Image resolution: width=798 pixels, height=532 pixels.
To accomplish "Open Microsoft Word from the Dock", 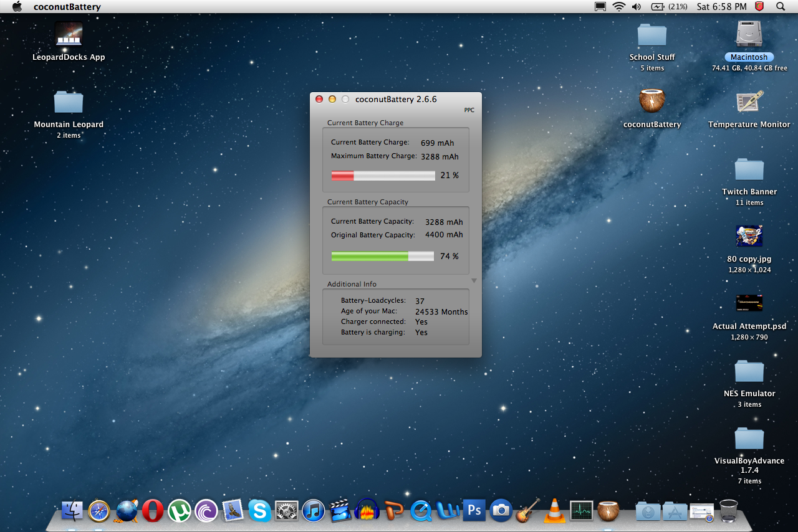I will coord(448,510).
